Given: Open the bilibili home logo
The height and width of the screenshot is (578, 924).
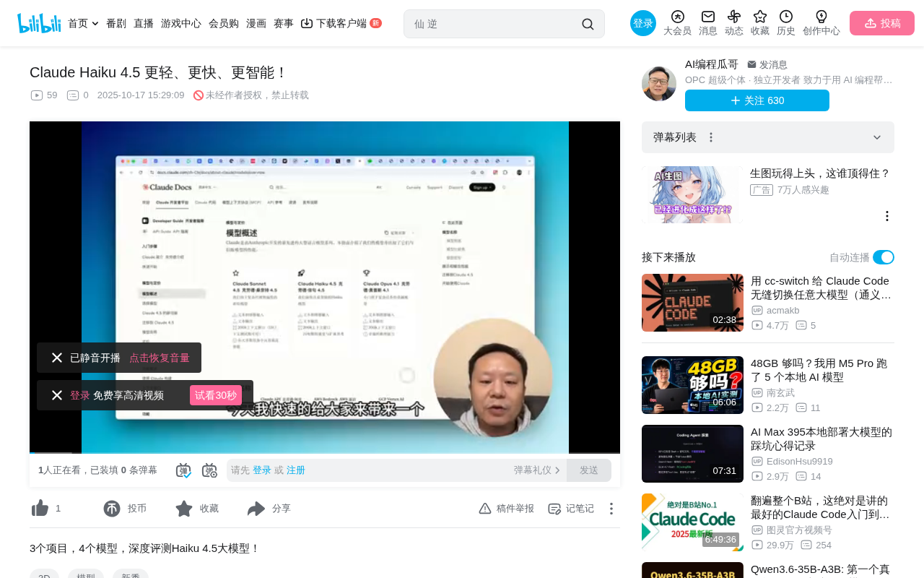Looking at the screenshot, I should [39, 23].
